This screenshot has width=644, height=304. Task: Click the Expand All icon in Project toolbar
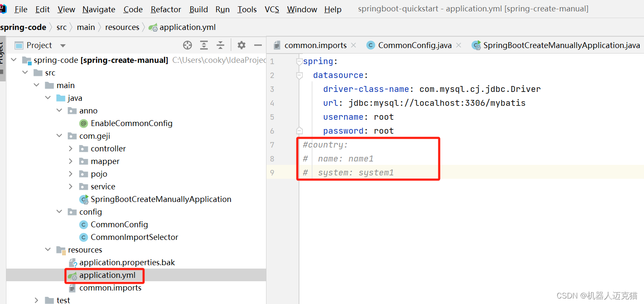click(204, 45)
